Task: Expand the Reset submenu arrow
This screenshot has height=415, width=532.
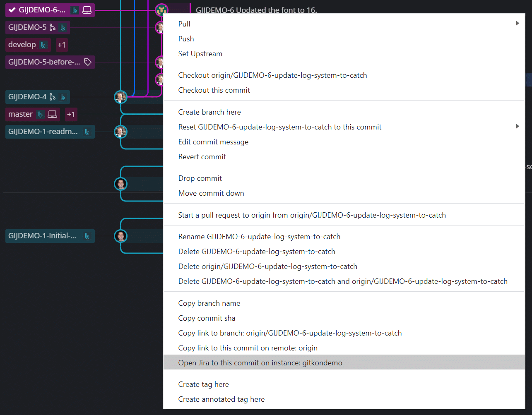Action: [517, 127]
